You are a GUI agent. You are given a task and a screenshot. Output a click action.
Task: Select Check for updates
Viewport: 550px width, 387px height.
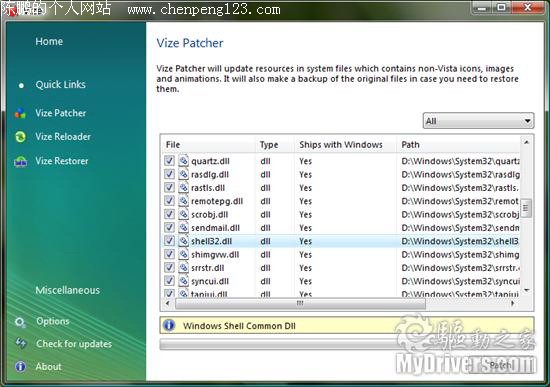(x=74, y=343)
